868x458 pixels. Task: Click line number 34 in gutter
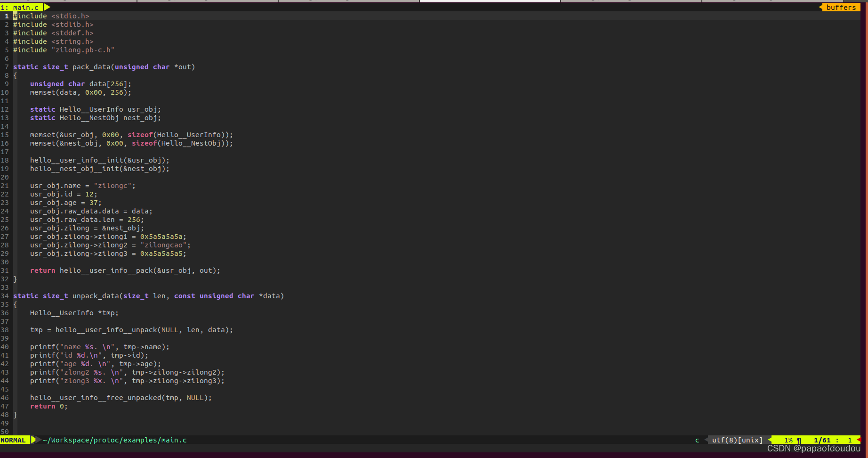click(x=5, y=296)
